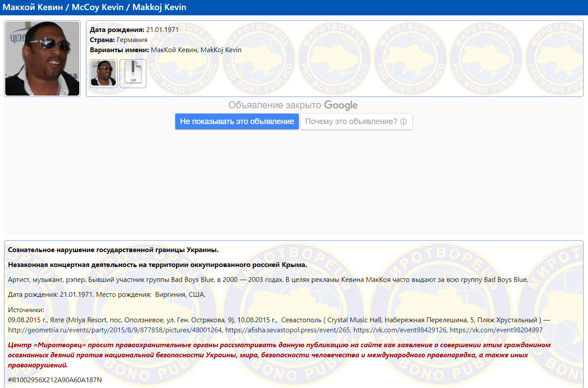The width and height of the screenshot is (588, 388).
Task: Click the "Дата рождения" field in info panel
Action: click(x=134, y=30)
